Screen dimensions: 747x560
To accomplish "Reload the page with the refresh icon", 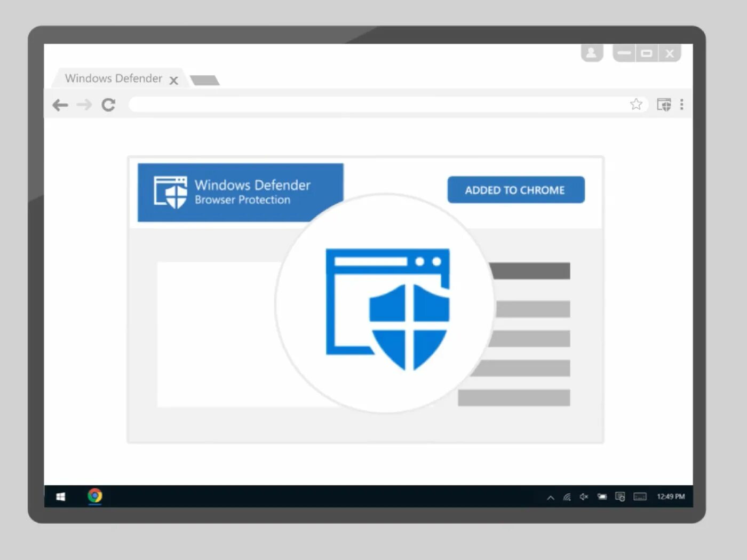I will click(x=108, y=105).
